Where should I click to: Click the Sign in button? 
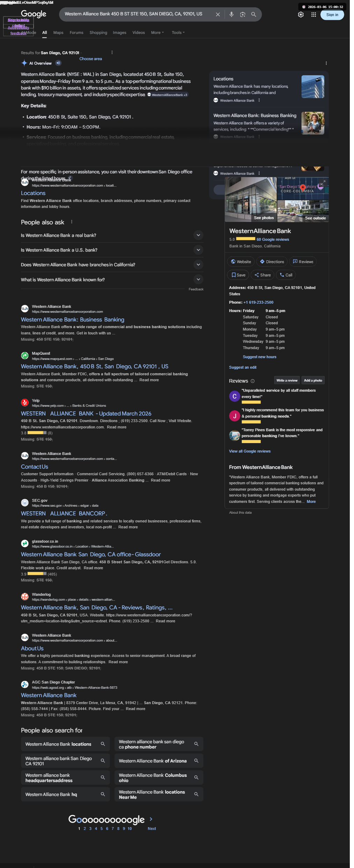pos(332,15)
